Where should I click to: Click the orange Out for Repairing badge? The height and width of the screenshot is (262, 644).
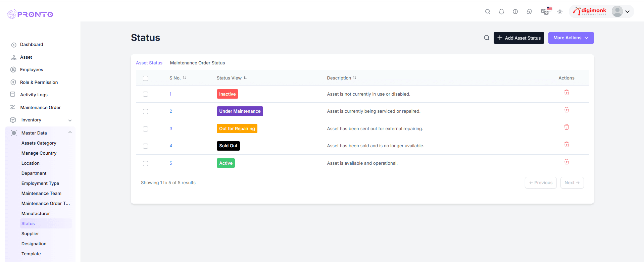pos(237,128)
